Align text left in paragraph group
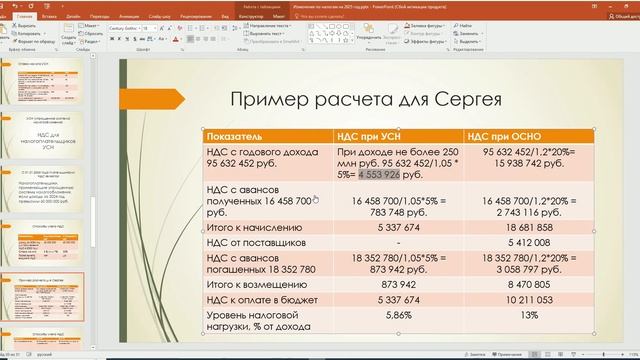Image resolution: width=640 pixels, height=360 pixels. 190,39
